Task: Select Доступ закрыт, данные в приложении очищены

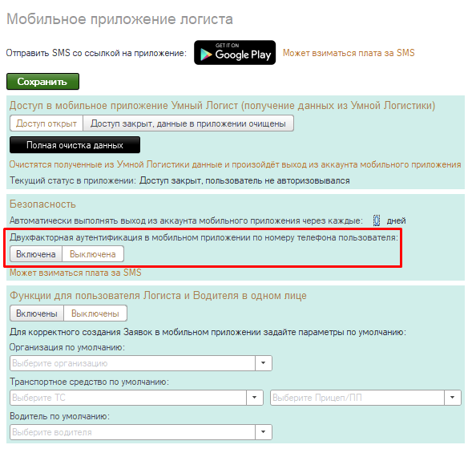Action: pos(188,123)
